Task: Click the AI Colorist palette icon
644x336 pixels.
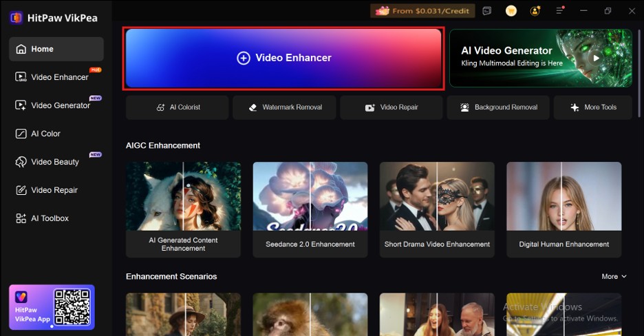Action: coord(160,107)
